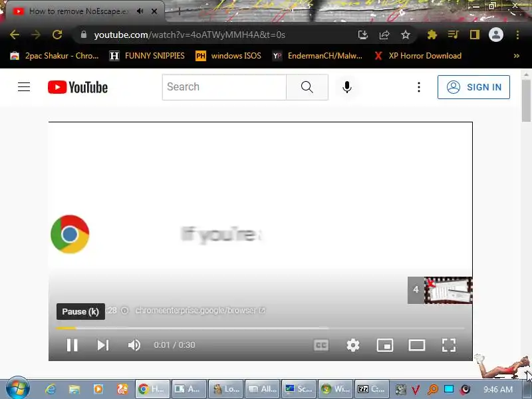Switch to the Chrome taskbar button

pyautogui.click(x=152, y=389)
